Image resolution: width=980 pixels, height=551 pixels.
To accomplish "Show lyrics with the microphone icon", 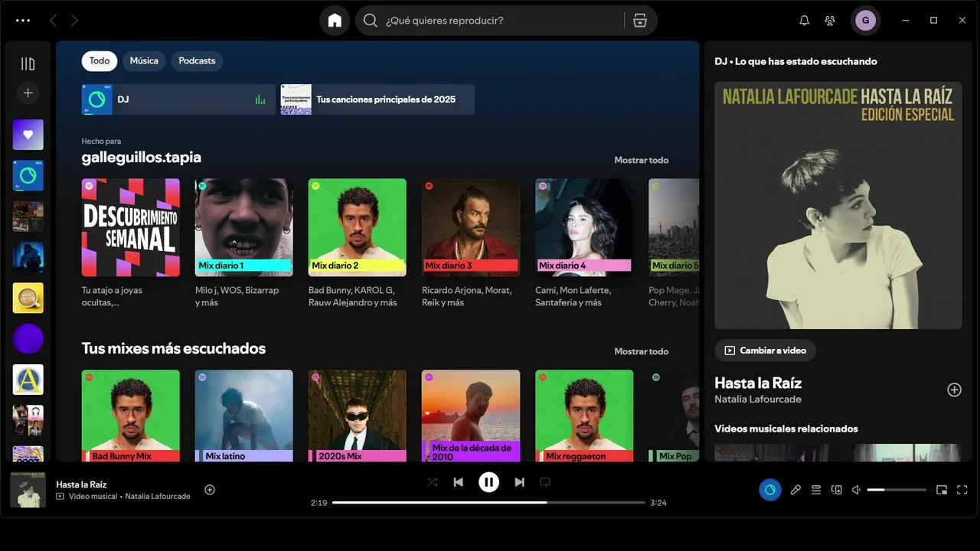I will pyautogui.click(x=795, y=490).
